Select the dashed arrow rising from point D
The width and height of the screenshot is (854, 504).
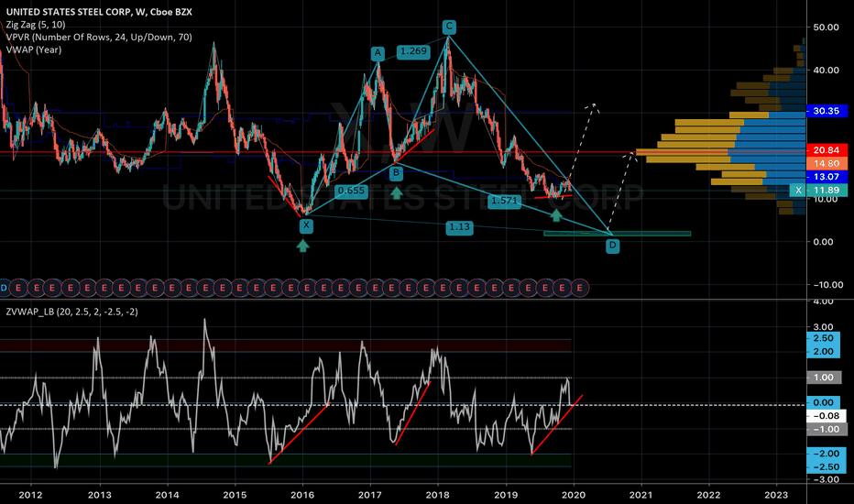point(621,191)
